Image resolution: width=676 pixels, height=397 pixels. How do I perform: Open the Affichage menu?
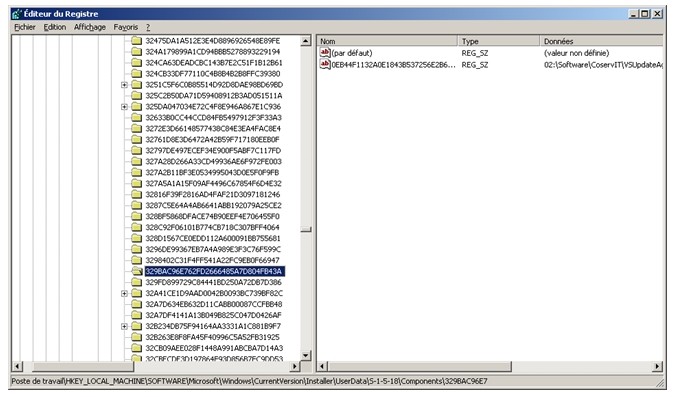pos(90,27)
